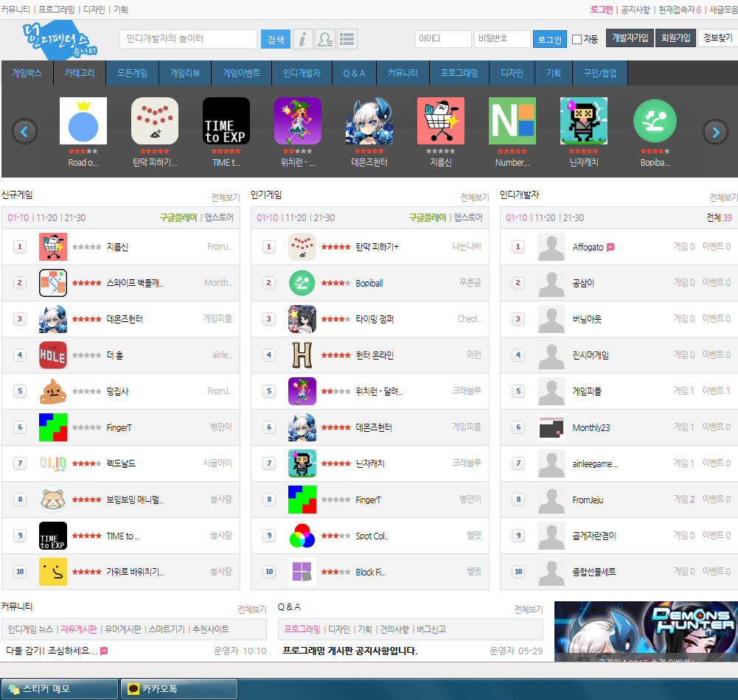Expand 신규게임 section with 전체보기
The width and height of the screenshot is (738, 700).
226,197
